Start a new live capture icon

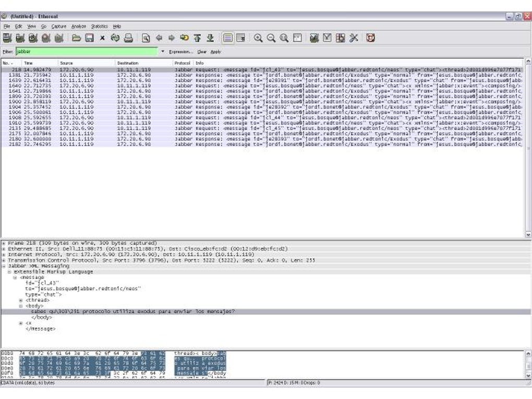[33, 38]
